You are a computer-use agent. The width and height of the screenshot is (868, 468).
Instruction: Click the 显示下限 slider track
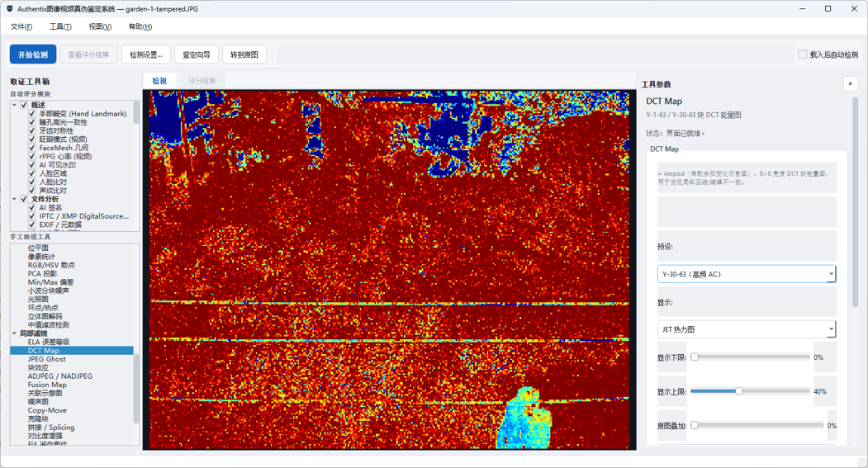750,357
